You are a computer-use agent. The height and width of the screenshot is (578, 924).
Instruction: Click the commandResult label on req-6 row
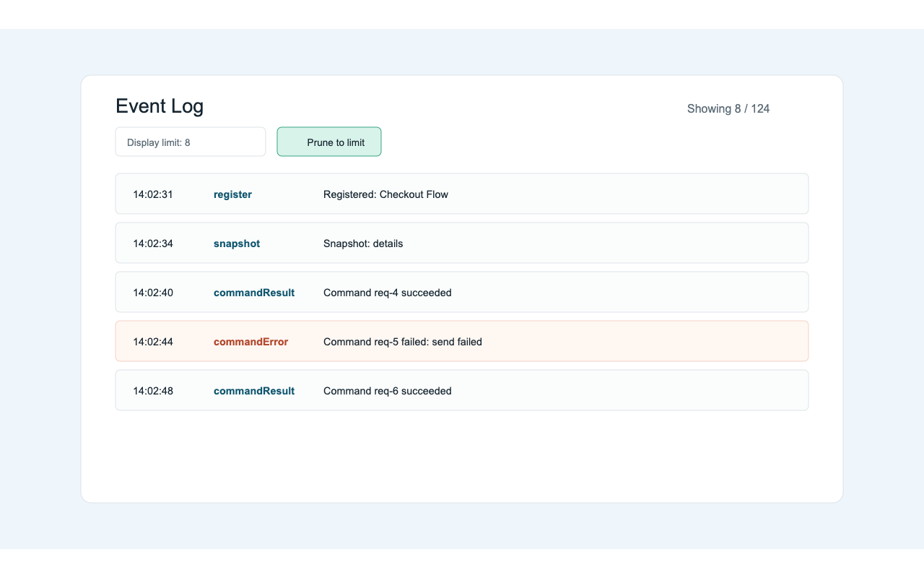pyautogui.click(x=253, y=391)
